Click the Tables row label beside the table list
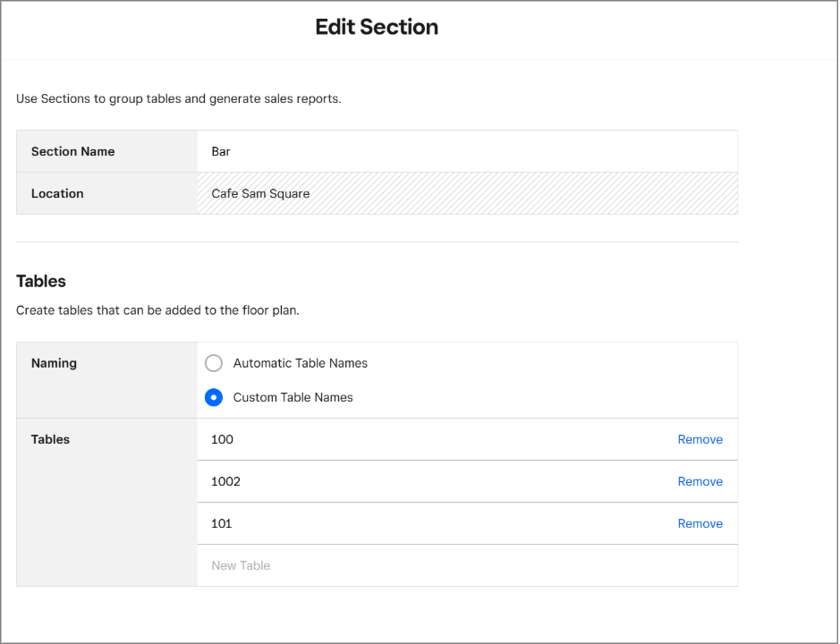This screenshot has height=644, width=840. [50, 439]
